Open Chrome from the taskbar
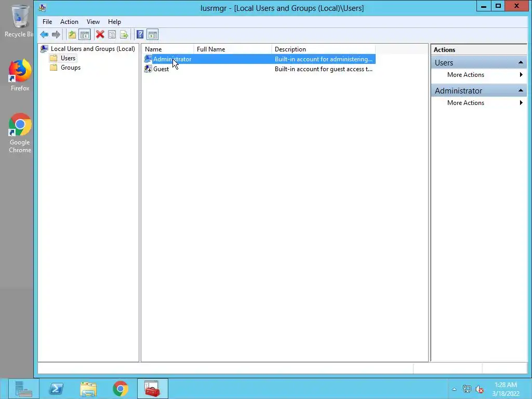Screen dimensions: 532x399 pyautogui.click(x=121, y=389)
